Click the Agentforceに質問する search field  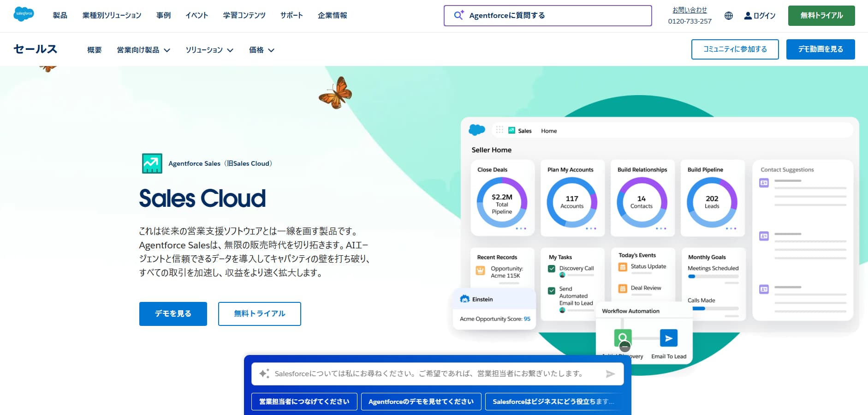coord(548,16)
